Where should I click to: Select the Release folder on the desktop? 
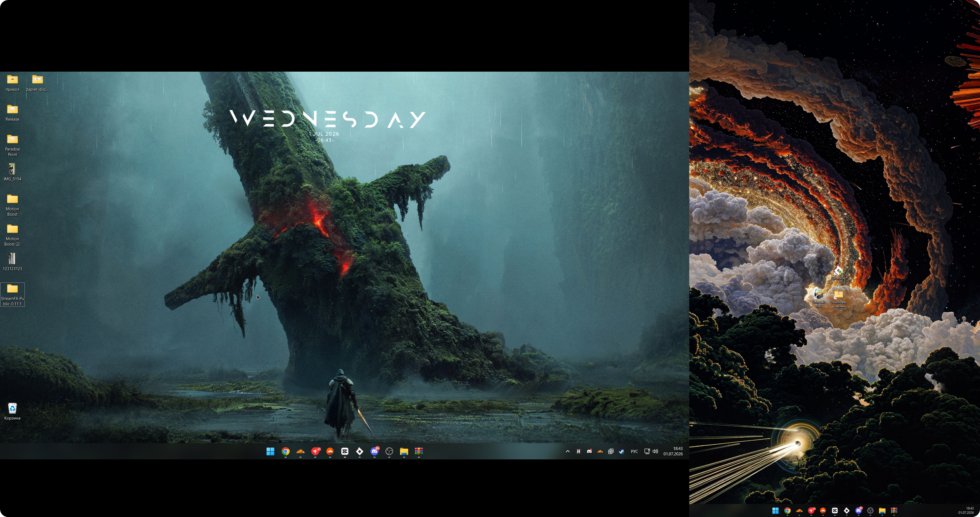point(13,113)
